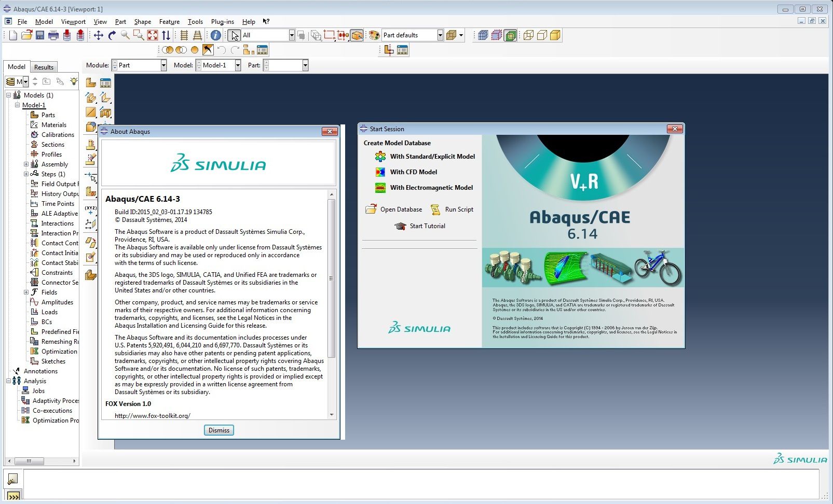Image resolution: width=833 pixels, height=504 pixels.
Task: Click the Create Part tool
Action: 91,83
